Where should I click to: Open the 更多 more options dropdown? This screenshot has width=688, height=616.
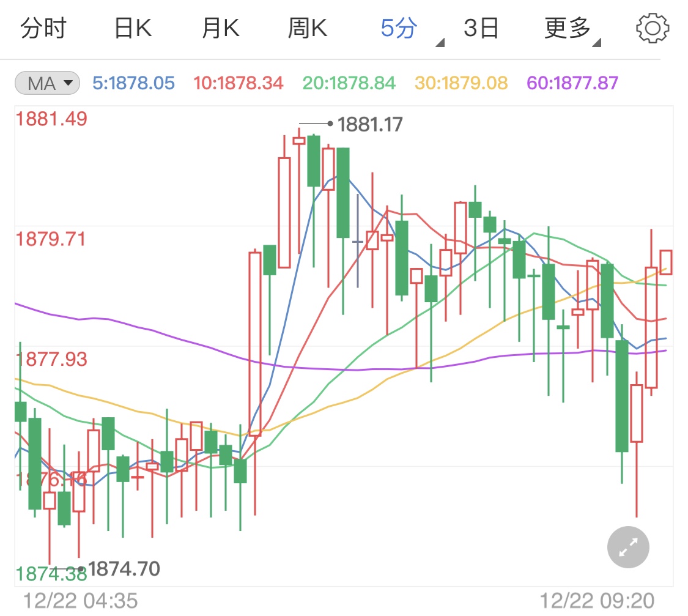568,27
